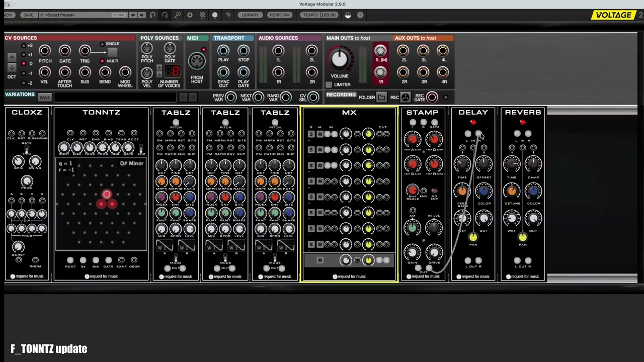Click the PREV VAR jack
Screen dimensions: 644x362
231,98
